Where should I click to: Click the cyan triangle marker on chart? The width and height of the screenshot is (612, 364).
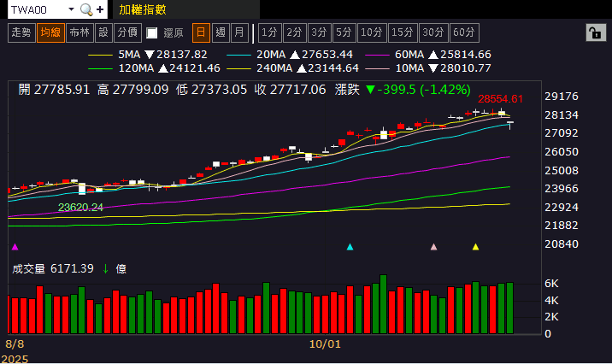point(350,247)
